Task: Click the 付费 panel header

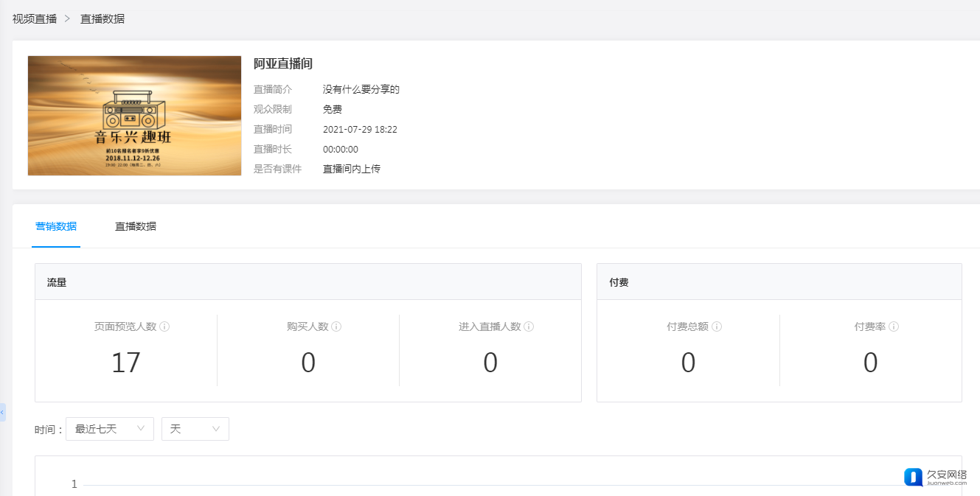Action: (779, 282)
